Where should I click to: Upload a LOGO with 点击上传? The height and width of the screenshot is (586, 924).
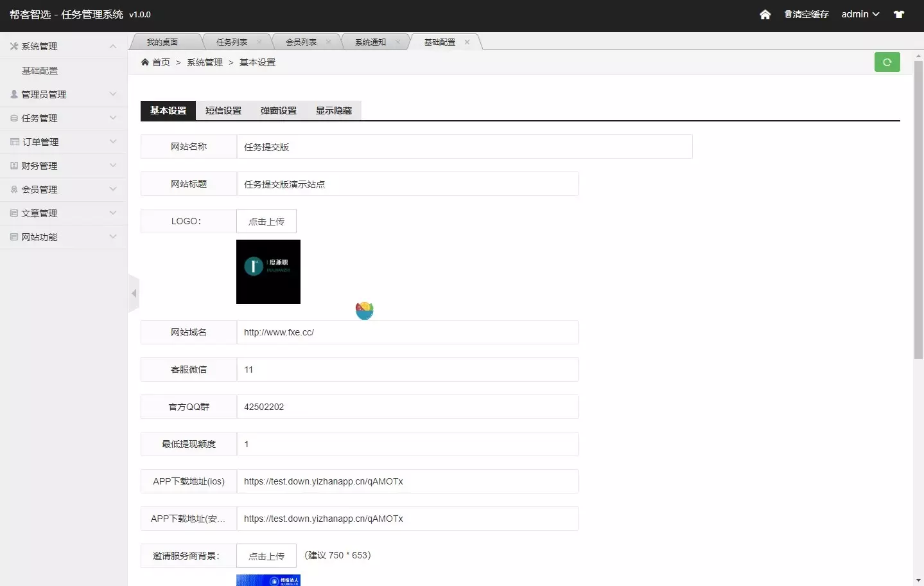pyautogui.click(x=266, y=221)
